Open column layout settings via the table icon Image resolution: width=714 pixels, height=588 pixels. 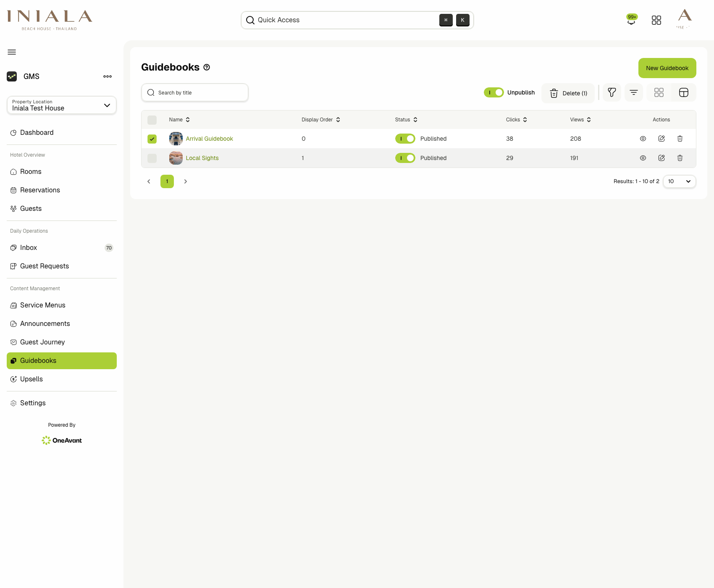pos(683,92)
